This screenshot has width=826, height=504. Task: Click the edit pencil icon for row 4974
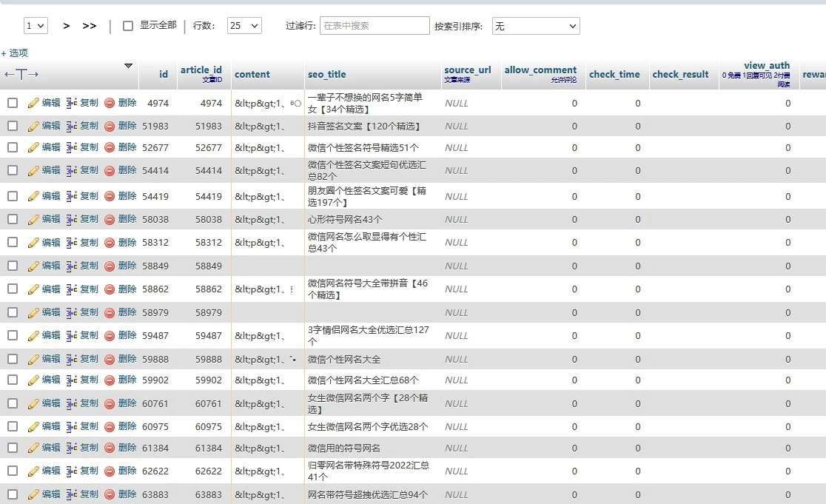point(33,104)
